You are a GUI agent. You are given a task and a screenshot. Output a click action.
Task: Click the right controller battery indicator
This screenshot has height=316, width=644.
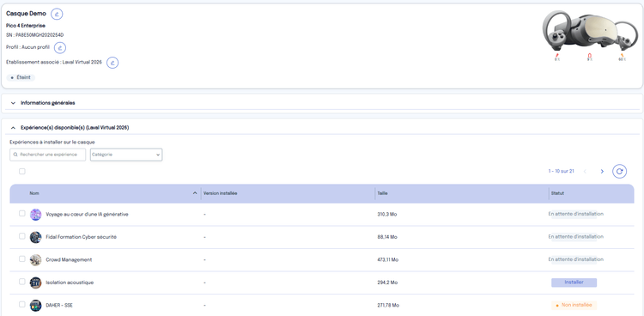coord(622,58)
